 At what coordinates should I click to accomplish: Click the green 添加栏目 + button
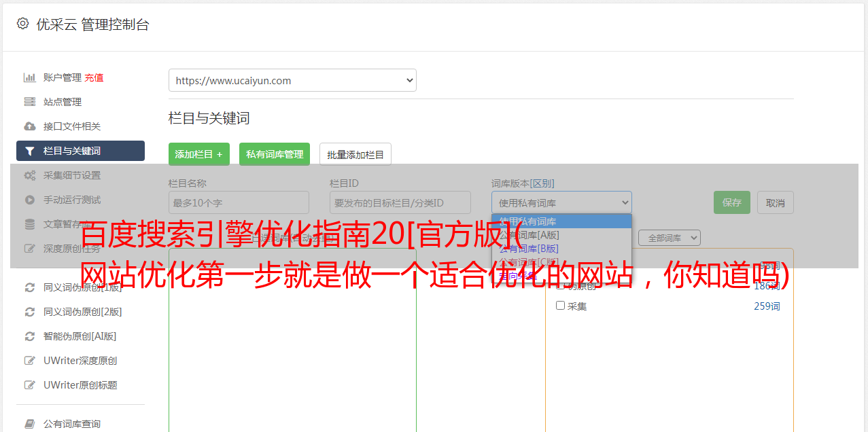pos(199,154)
